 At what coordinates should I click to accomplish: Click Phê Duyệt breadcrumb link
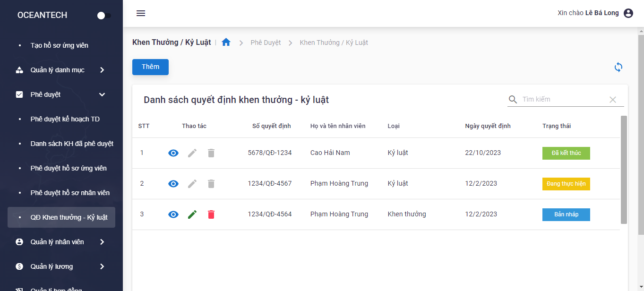(266, 43)
